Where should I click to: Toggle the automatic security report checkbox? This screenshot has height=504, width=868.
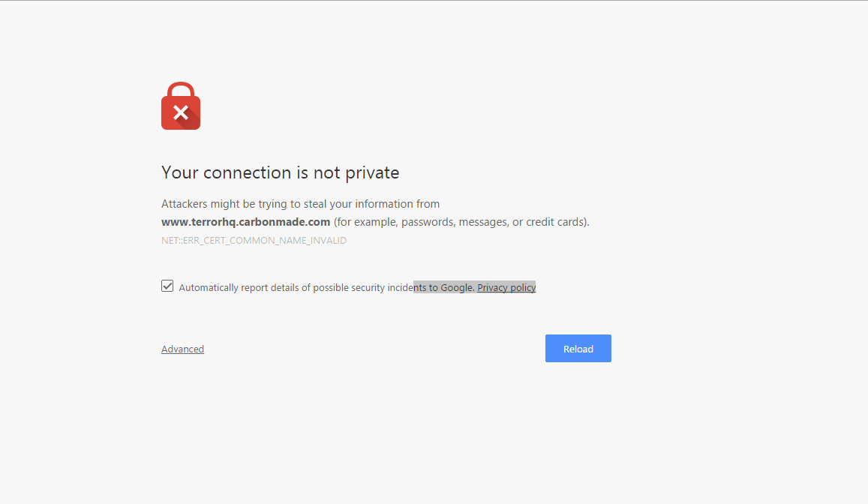point(167,286)
